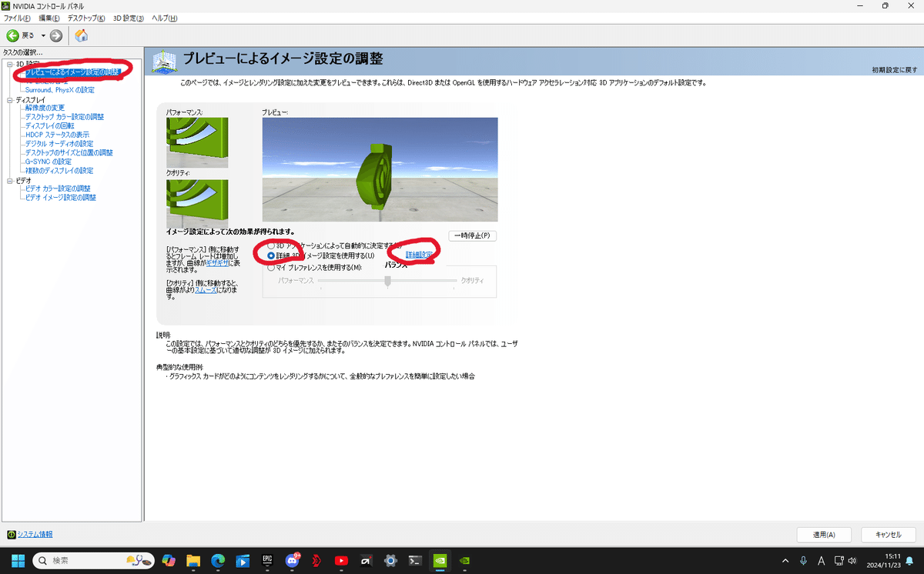Open Surround、PhysX の設定 page
Viewport: 924px width, 574px height.
tap(59, 90)
